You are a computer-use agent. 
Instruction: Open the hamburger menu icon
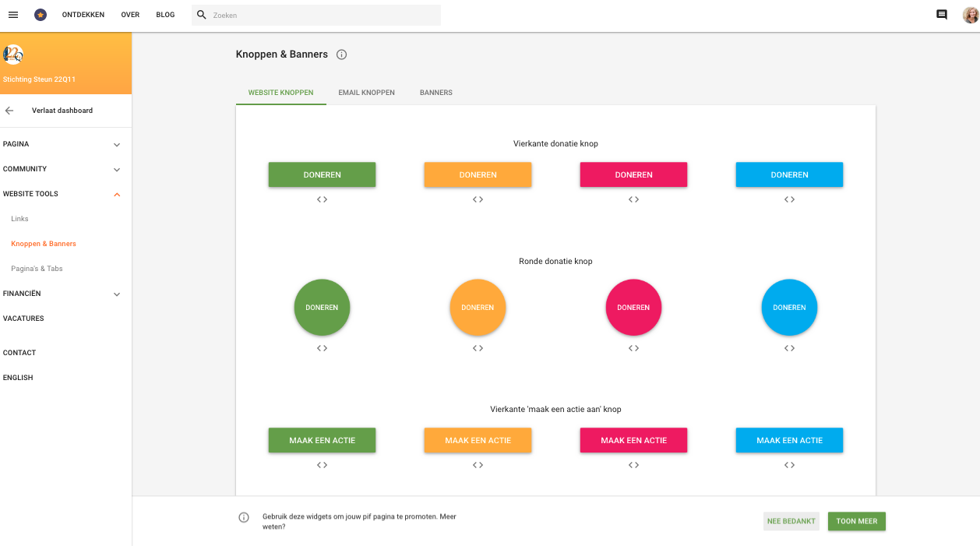13,15
